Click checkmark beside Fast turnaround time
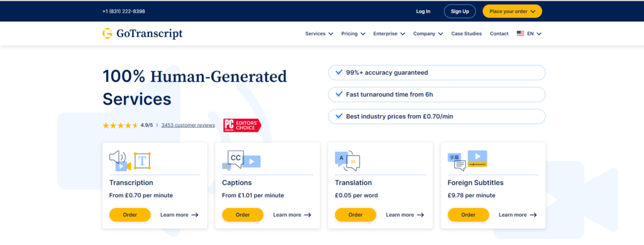The width and height of the screenshot is (644, 245). pos(339,94)
